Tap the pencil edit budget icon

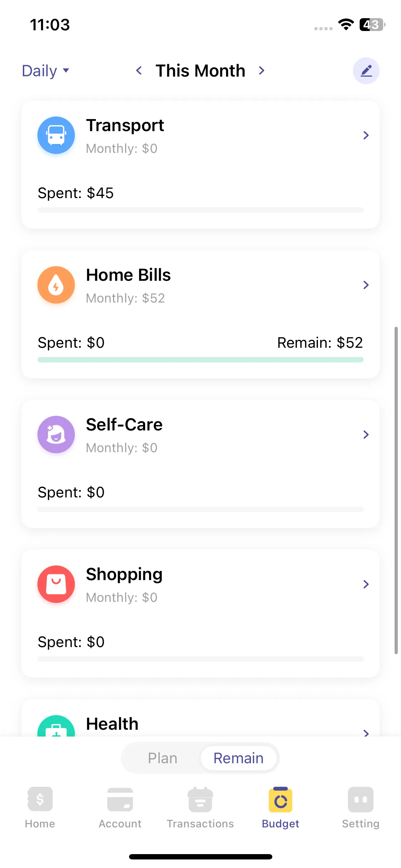click(366, 71)
